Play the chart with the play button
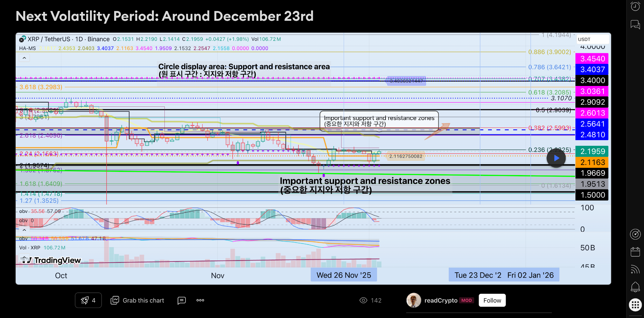Viewport: 644px width, 318px height. point(556,158)
